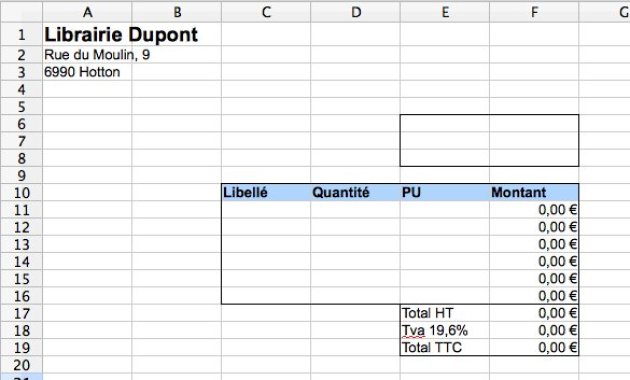Select the Total HT label cell

pos(445,313)
